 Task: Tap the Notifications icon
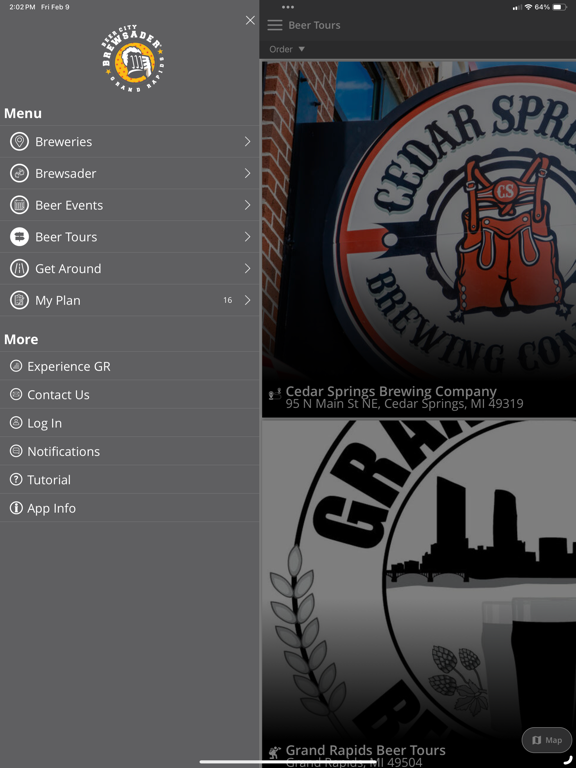click(x=16, y=451)
